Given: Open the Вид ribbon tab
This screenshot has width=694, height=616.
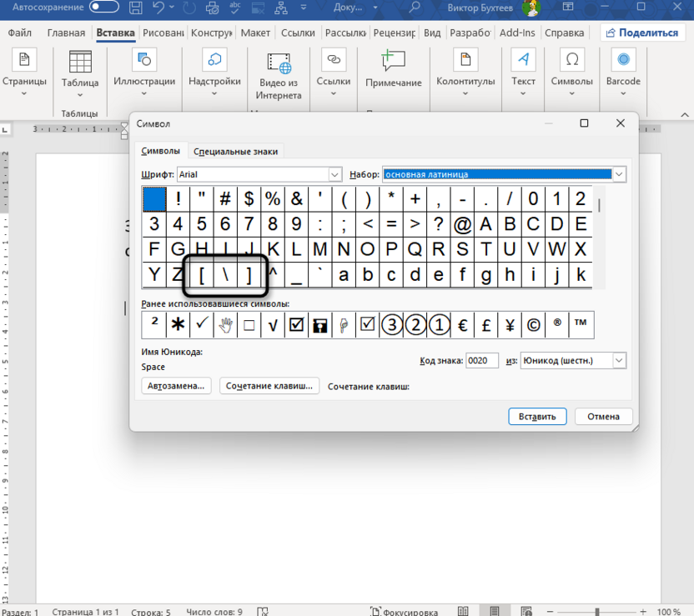Looking at the screenshot, I should [432, 33].
